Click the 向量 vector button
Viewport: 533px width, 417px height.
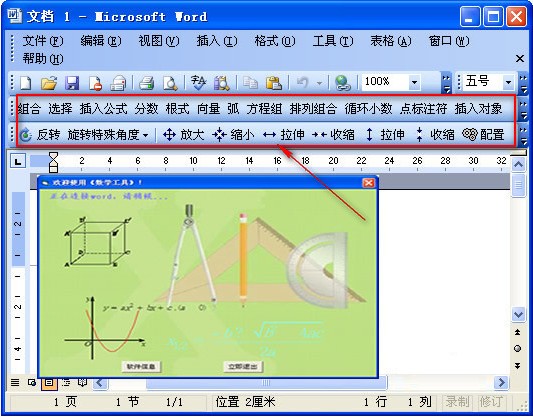click(x=209, y=109)
